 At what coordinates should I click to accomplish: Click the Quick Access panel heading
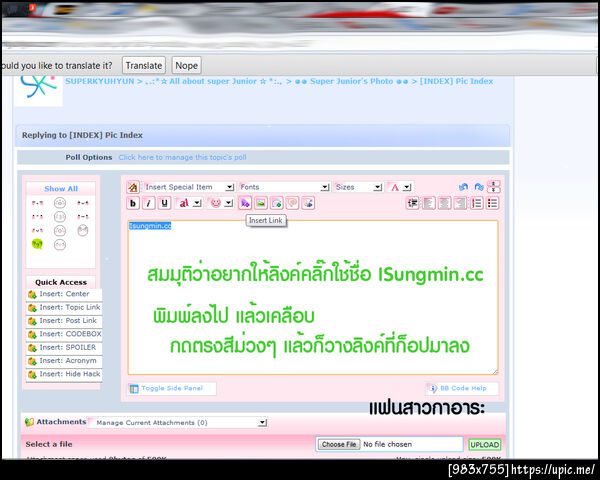pyautogui.click(x=61, y=282)
